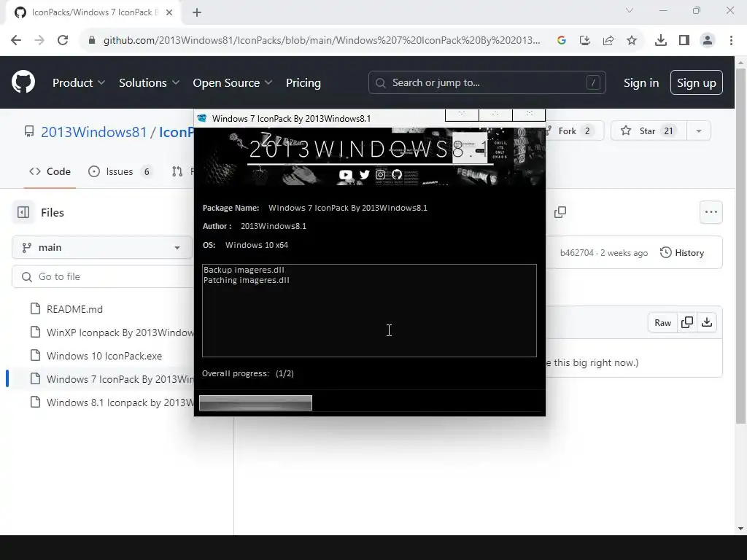The image size is (747, 560).
Task: Click 'Backup imageres.dll' log line
Action: pos(244,270)
